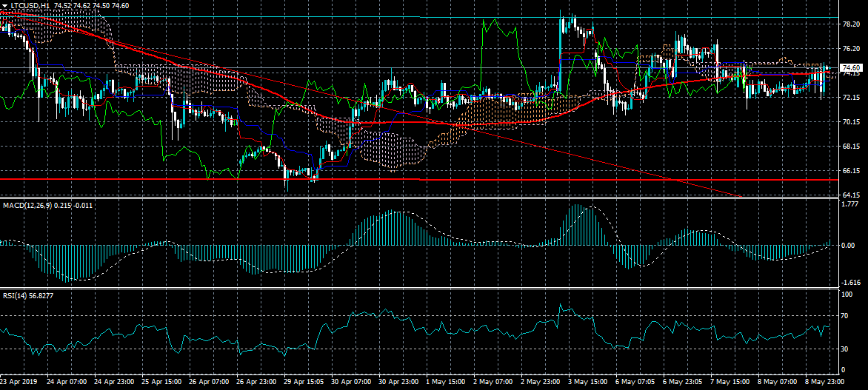Click the 23 Apr 2019 date label
The height and width of the screenshot is (390, 868).
click(x=21, y=383)
